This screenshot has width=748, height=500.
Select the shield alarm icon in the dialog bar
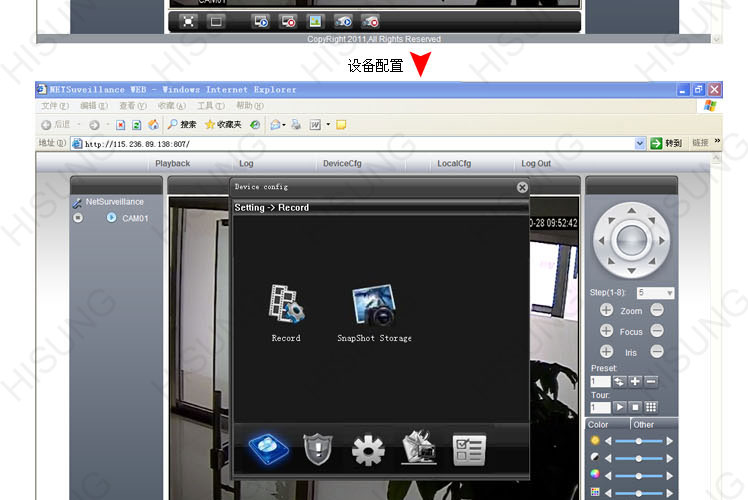[315, 451]
